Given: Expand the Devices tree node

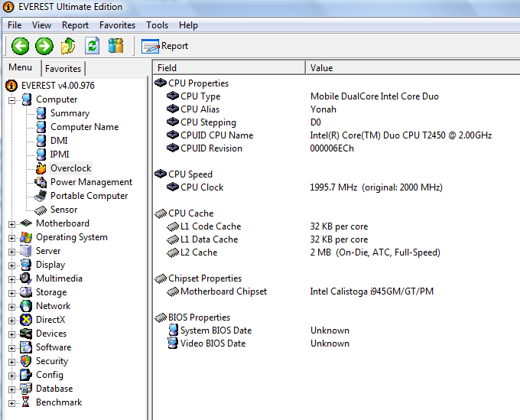Looking at the screenshot, I should coord(11,334).
